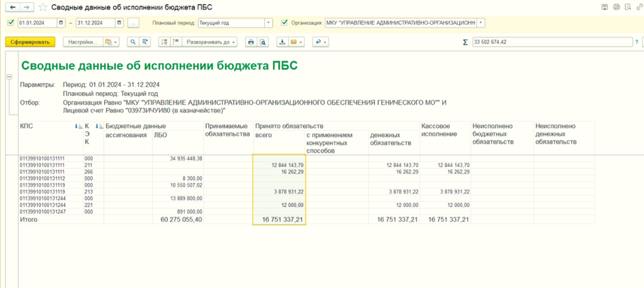Open the find magnifier tool

[x=133, y=42]
